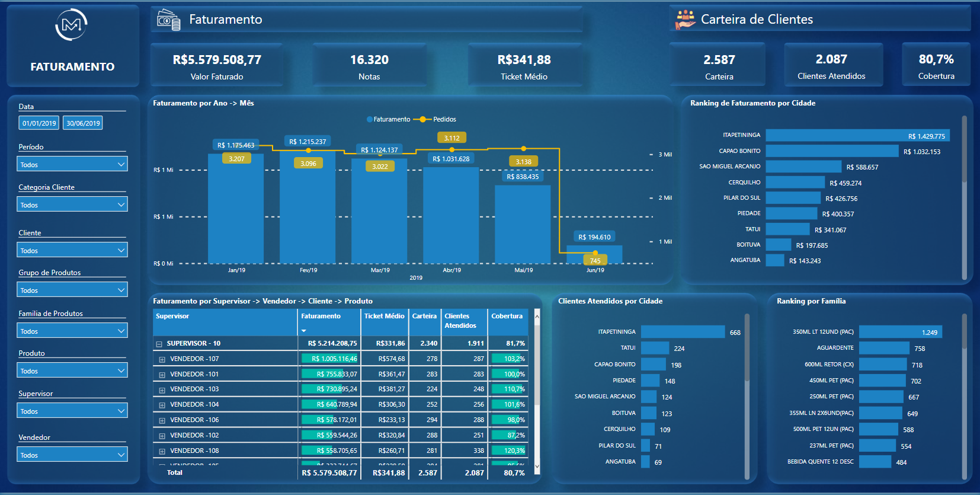This screenshot has width=980, height=495.
Task: Click the Cobertura KPI card showing 80,7%
Action: 936,65
